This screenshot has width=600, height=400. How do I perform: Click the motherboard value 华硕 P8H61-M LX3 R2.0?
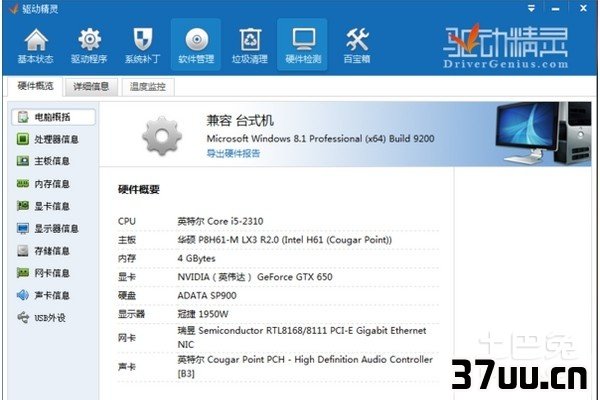[285, 240]
